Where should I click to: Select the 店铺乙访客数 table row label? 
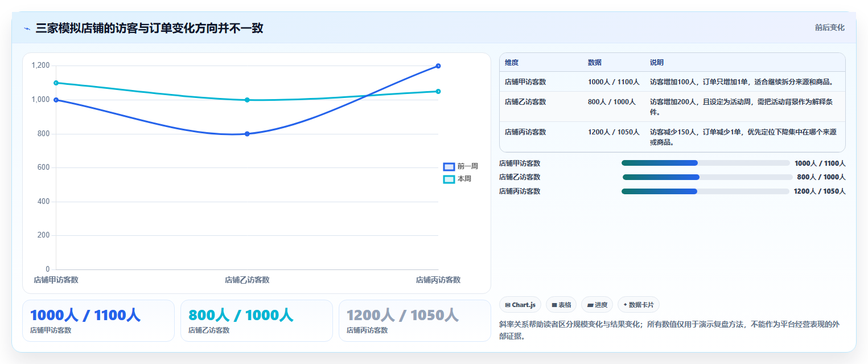(x=525, y=102)
